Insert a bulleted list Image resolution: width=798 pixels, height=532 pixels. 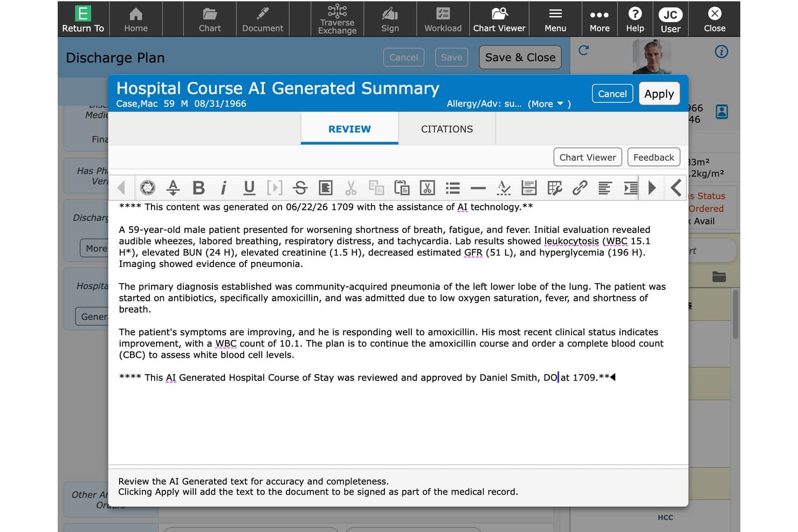[453, 188]
